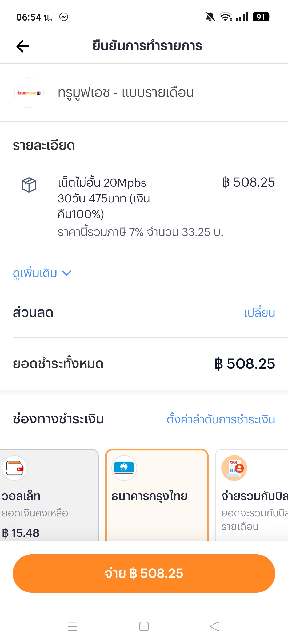
Task: Open ตั้งค่าลำดับการชำระเงิน settings
Action: [x=221, y=419]
